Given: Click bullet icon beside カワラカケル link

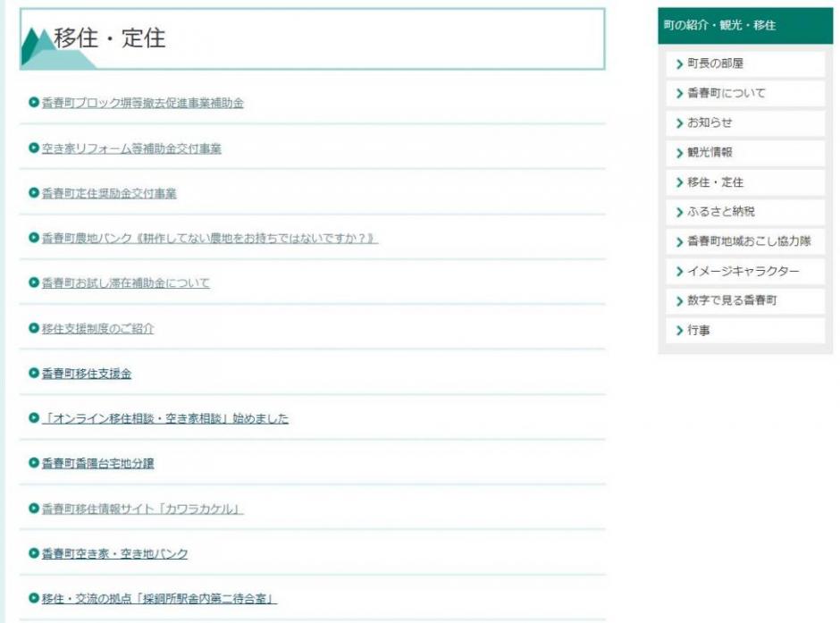Looking at the screenshot, I should point(34,508).
